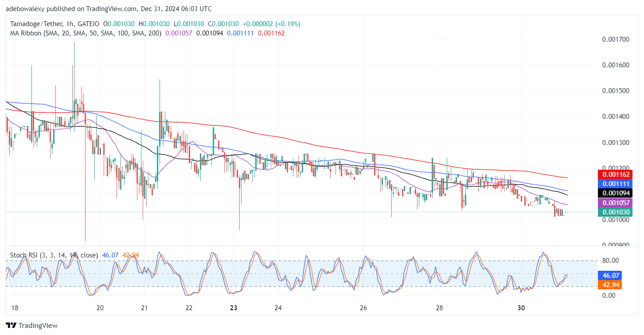
Task: Click the 0.001500 price axis label
Action: point(615,91)
